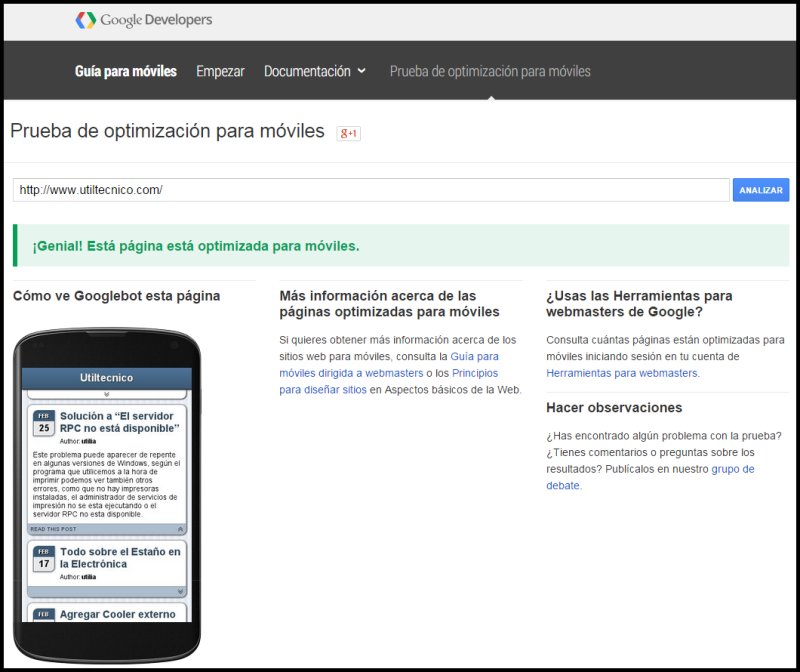Screen dimensions: 800x672
Task: Open Herramientas para webmasters link
Action: point(621,373)
